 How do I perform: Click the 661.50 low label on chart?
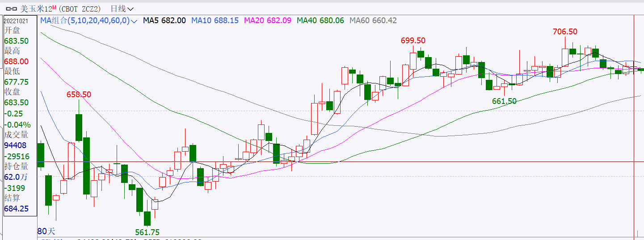click(x=504, y=101)
